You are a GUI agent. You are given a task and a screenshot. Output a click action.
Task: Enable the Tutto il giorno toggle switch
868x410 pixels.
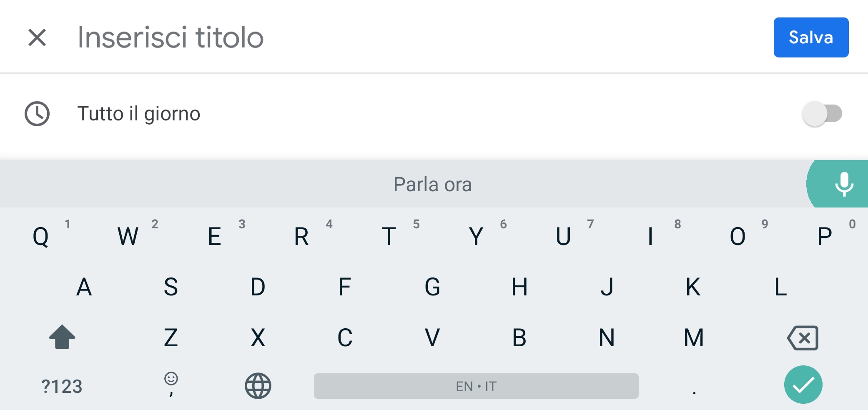822,113
